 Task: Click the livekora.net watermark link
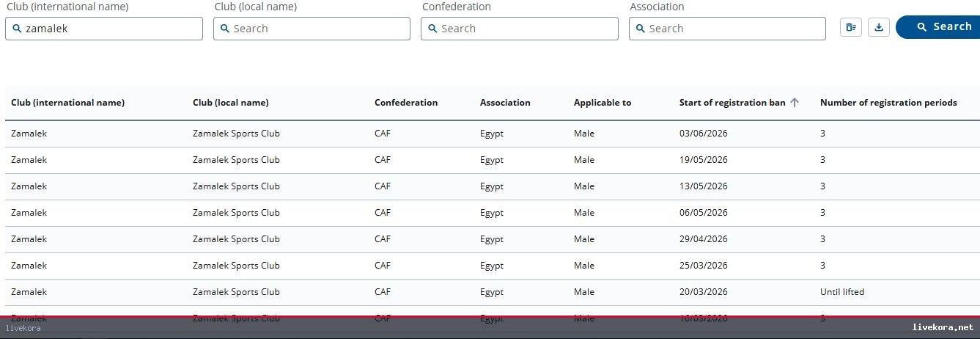tap(943, 327)
